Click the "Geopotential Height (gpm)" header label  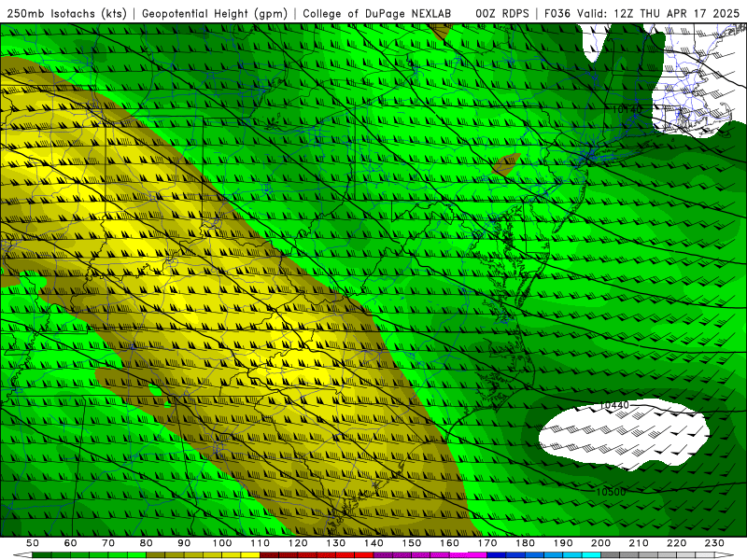pos(215,13)
